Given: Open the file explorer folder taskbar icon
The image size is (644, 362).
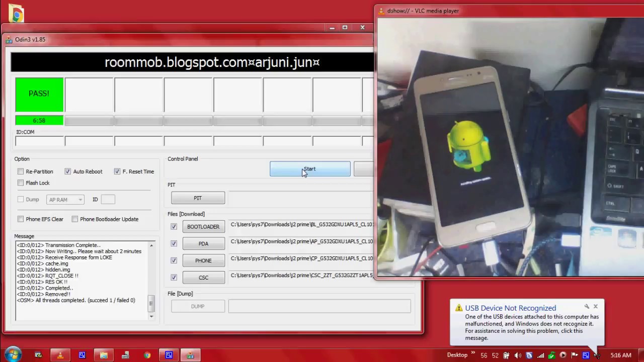Looking at the screenshot, I should click(x=104, y=355).
